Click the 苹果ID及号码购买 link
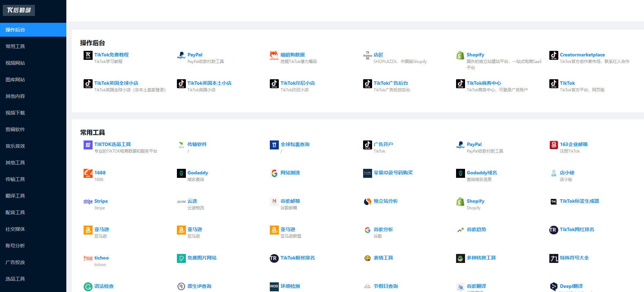The width and height of the screenshot is (644, 292). point(393,173)
